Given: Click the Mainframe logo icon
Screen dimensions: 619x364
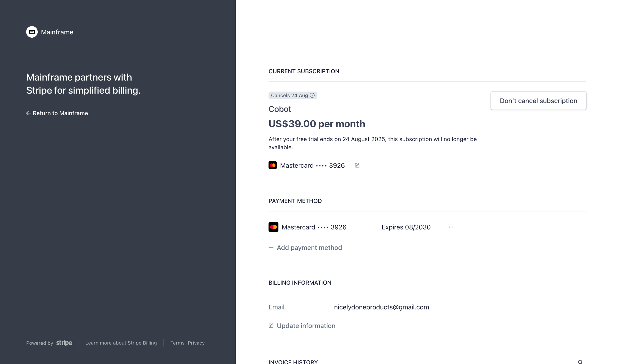Looking at the screenshot, I should tap(32, 32).
